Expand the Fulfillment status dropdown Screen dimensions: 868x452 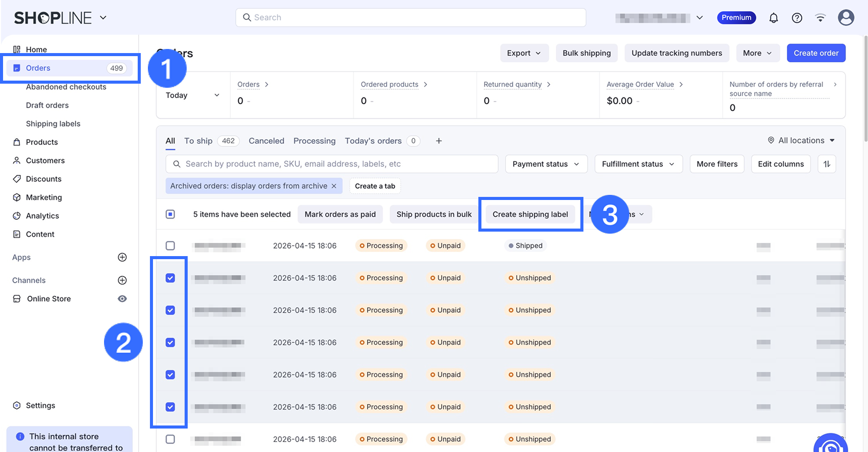[638, 164]
